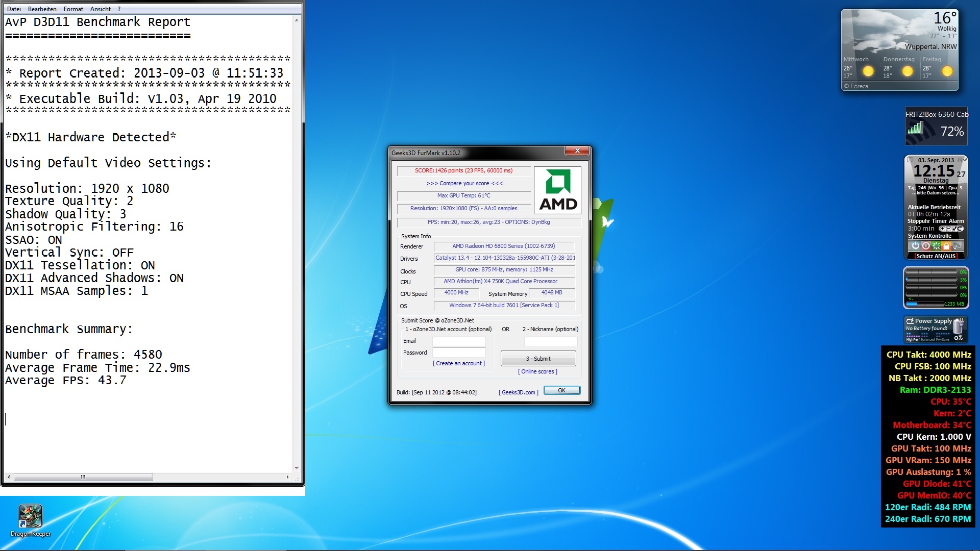Toggle Schutz AN/AUS on the clock gadget
This screenshot has height=551, width=980.
[936, 256]
